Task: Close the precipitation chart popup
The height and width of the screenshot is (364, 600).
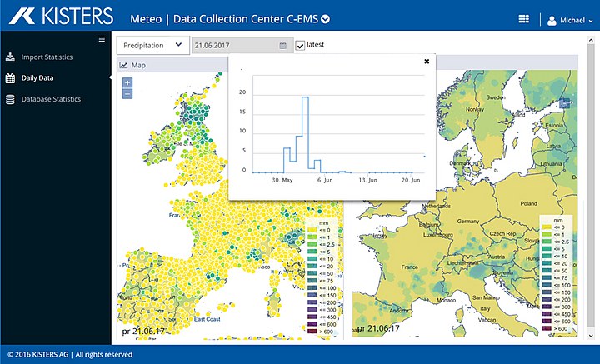Action: [427, 61]
